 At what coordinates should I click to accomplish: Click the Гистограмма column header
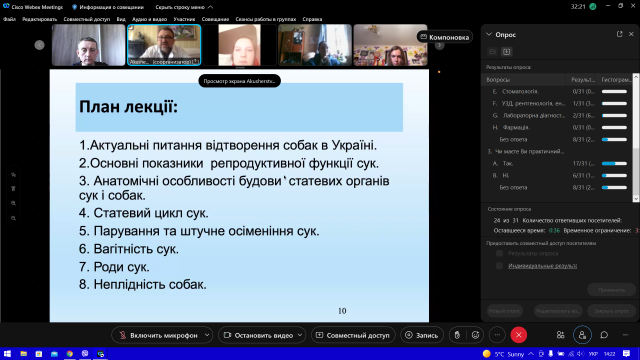coord(615,80)
